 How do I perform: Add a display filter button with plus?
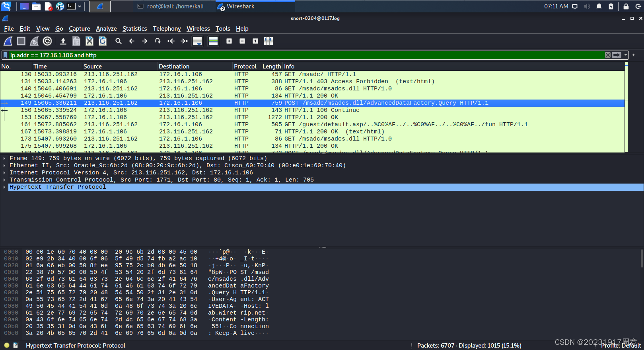point(634,55)
